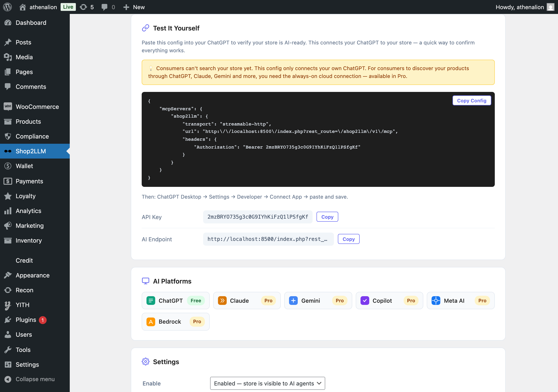Viewport: 558px width, 392px height.
Task: Click the AI Endpoint URL field
Action: click(x=268, y=239)
